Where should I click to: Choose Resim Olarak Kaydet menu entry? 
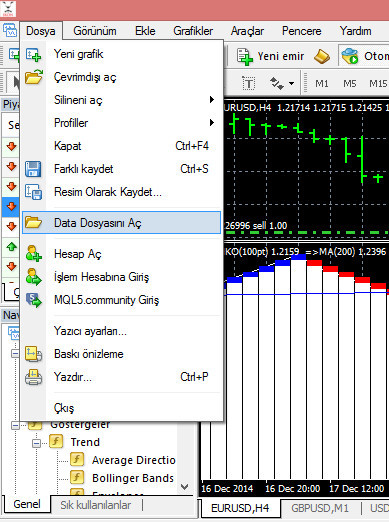pos(121,192)
